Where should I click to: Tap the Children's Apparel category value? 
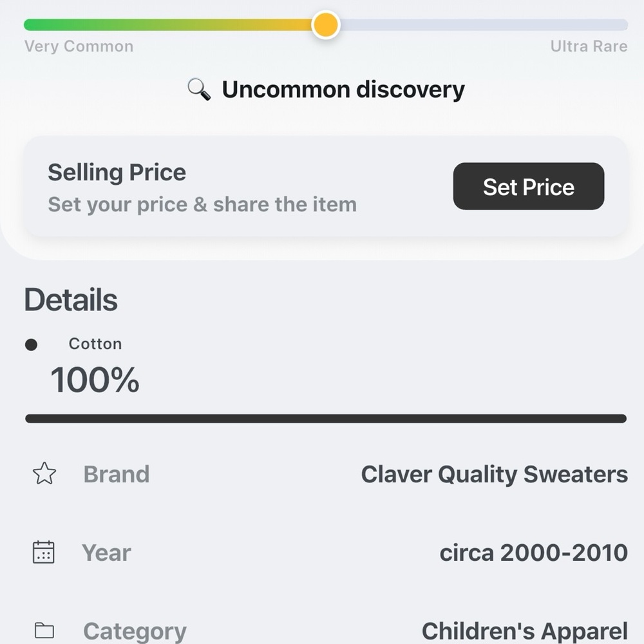[524, 631]
